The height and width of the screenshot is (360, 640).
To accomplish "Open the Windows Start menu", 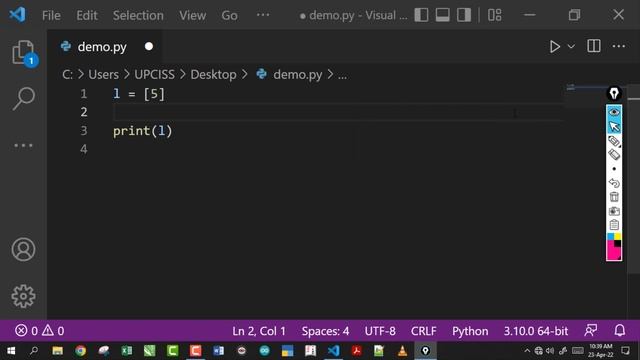I will pos(11,351).
